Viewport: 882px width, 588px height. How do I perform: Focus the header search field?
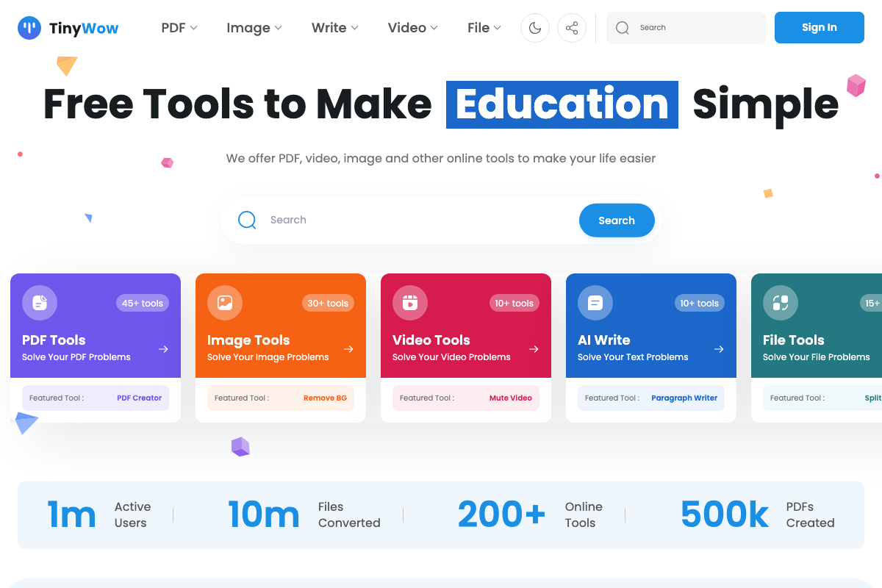point(686,28)
